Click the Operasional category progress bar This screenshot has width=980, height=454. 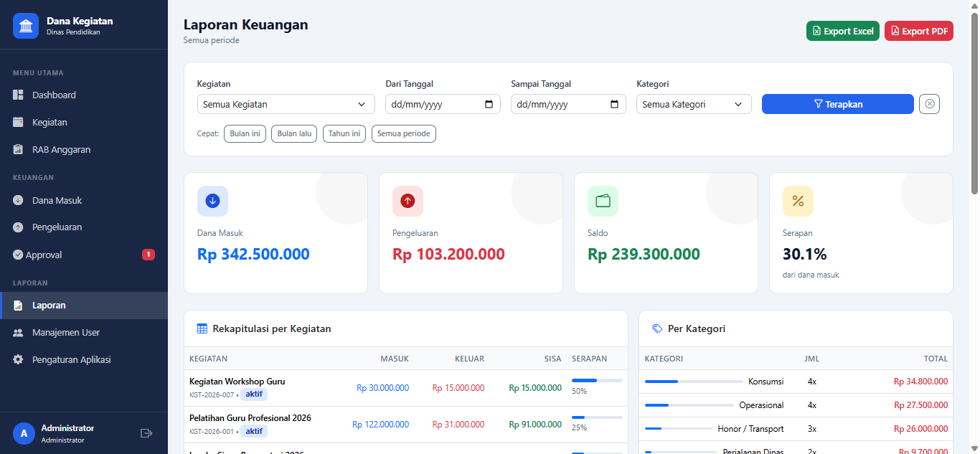coord(689,405)
